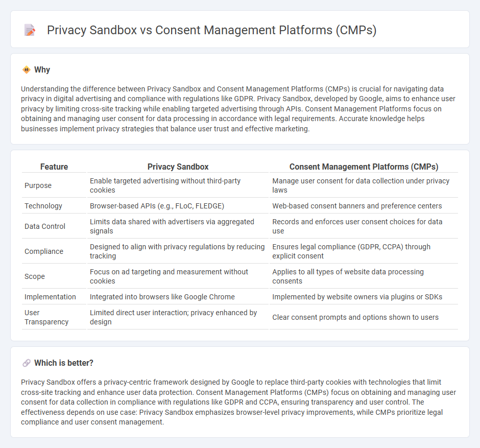480x448 pixels.
Task: Click the orange diamond icon next to Why
Action: click(x=27, y=70)
